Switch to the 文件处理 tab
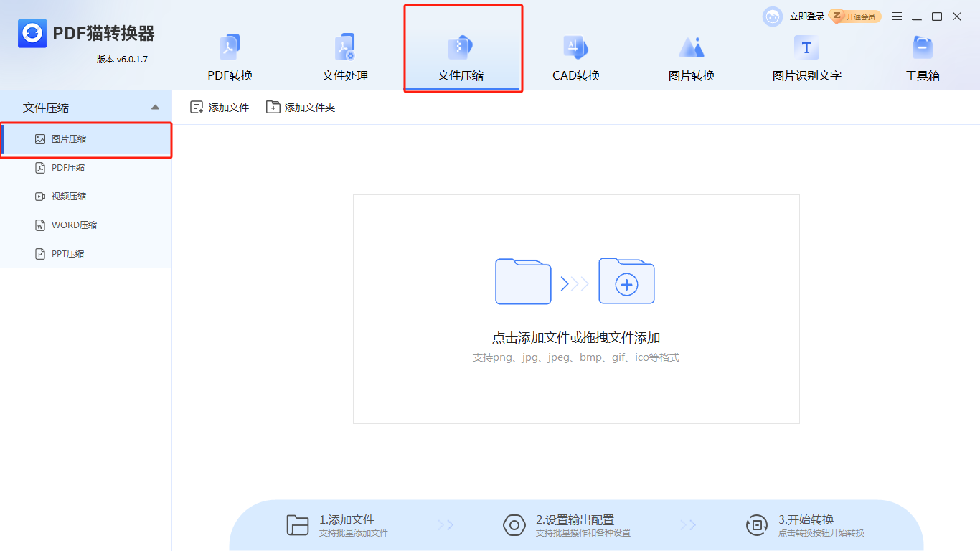Screen dimensions: 980x551 (345, 59)
